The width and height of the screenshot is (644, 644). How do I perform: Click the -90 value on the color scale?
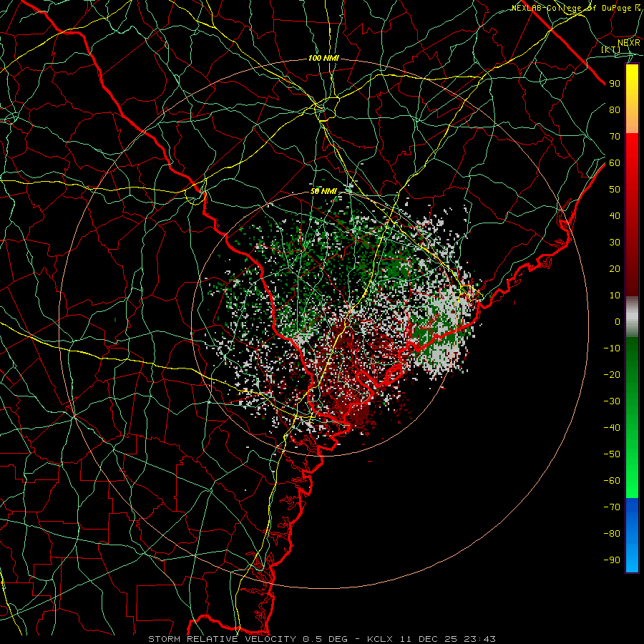coord(612,560)
